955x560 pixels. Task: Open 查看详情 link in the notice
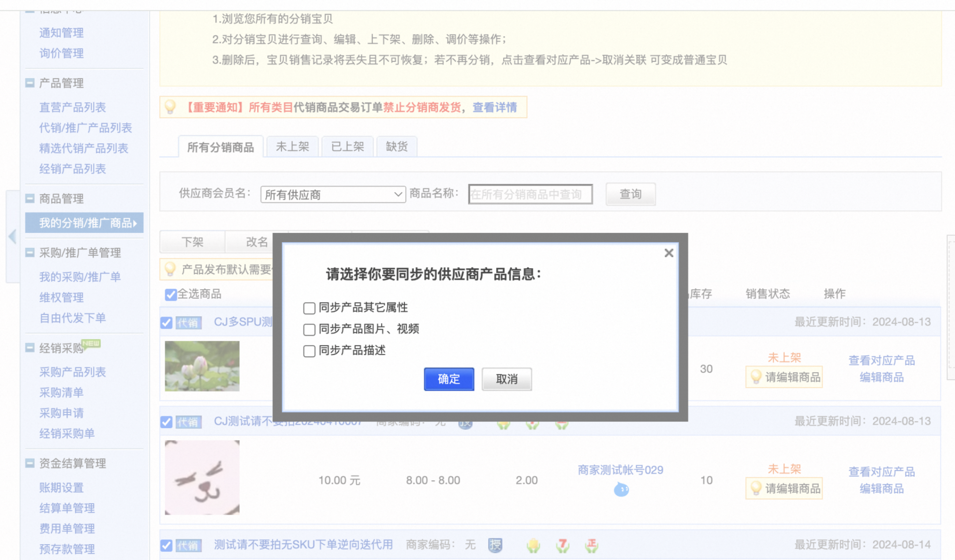coord(495,107)
